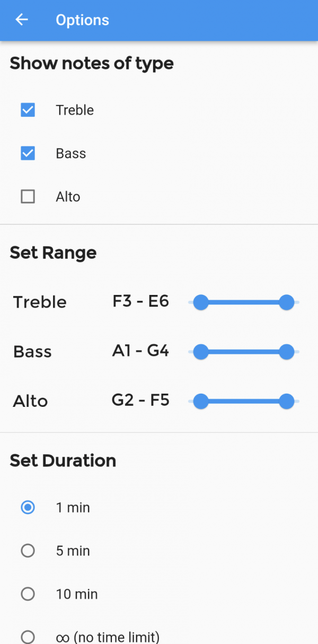Click the Alto range slider left handle

[x=200, y=402]
